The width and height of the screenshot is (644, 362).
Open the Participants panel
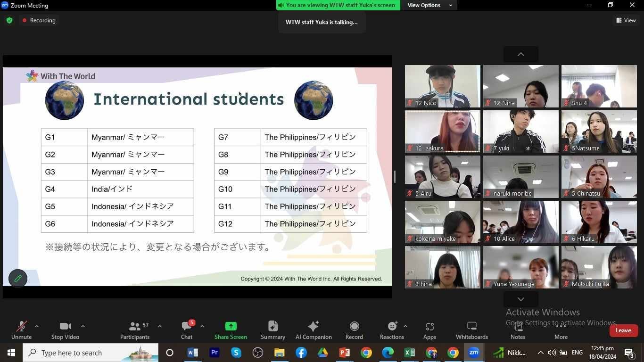(135, 330)
